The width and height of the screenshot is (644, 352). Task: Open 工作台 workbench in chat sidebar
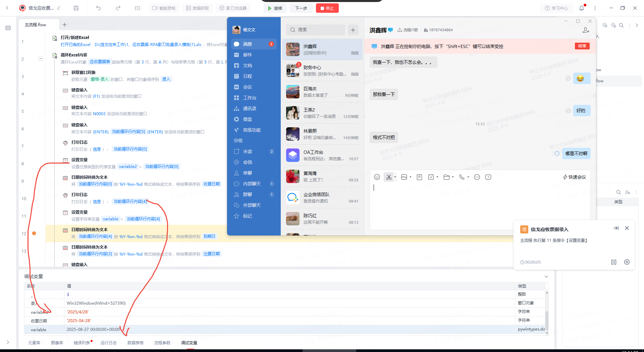click(254, 98)
